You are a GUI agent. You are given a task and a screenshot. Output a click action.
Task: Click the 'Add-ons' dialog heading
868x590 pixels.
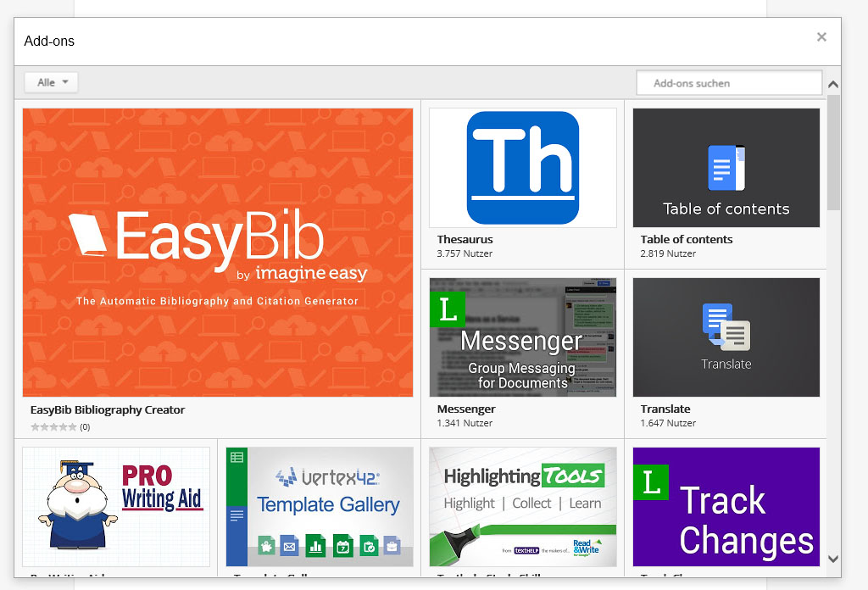(x=49, y=41)
